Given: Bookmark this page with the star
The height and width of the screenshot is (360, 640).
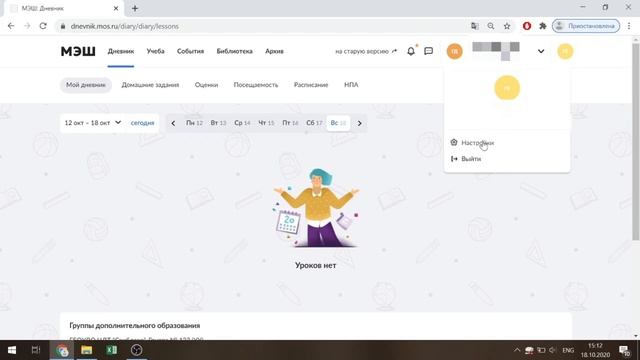Looking at the screenshot, I should click(507, 26).
